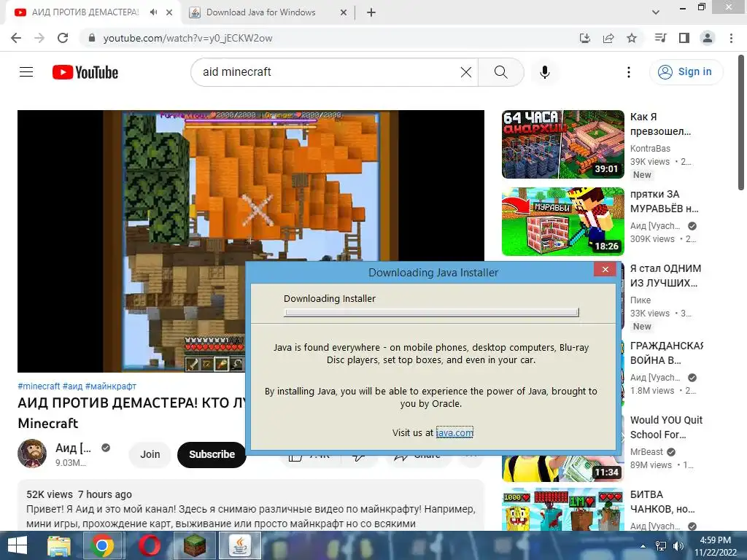Close the Downloading Java Installer dialog
This screenshot has height=560, width=747.
click(605, 270)
